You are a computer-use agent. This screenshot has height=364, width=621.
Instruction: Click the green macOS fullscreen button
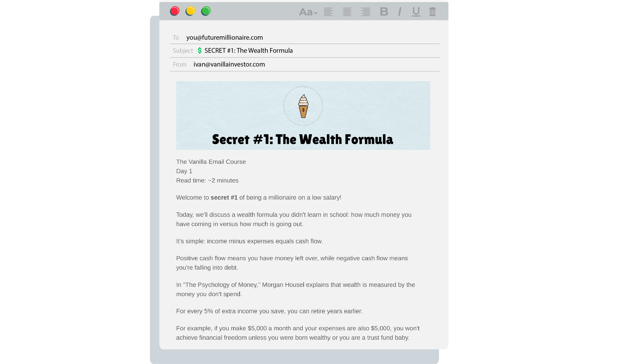pos(207,11)
